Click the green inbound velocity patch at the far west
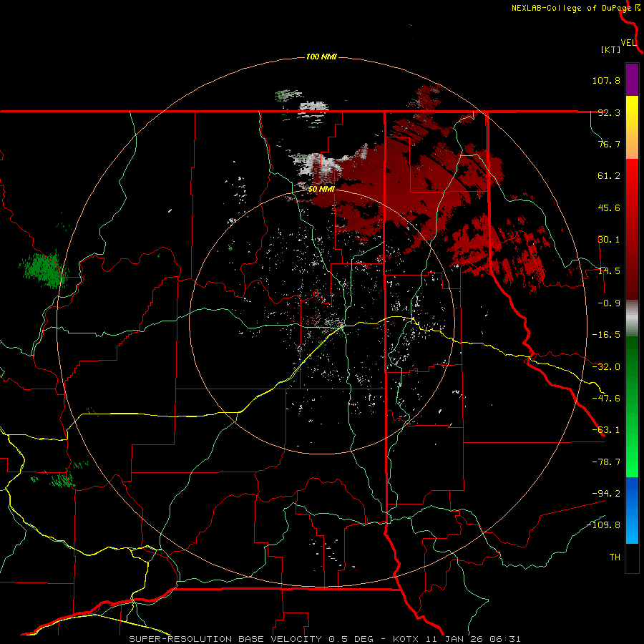This screenshot has height=644, width=644. pyautogui.click(x=43, y=269)
